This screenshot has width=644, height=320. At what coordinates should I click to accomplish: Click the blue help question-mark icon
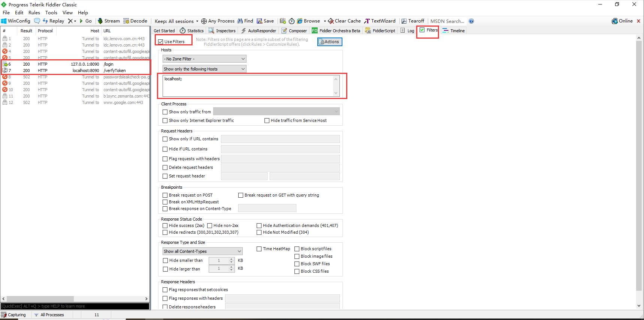pos(471,21)
